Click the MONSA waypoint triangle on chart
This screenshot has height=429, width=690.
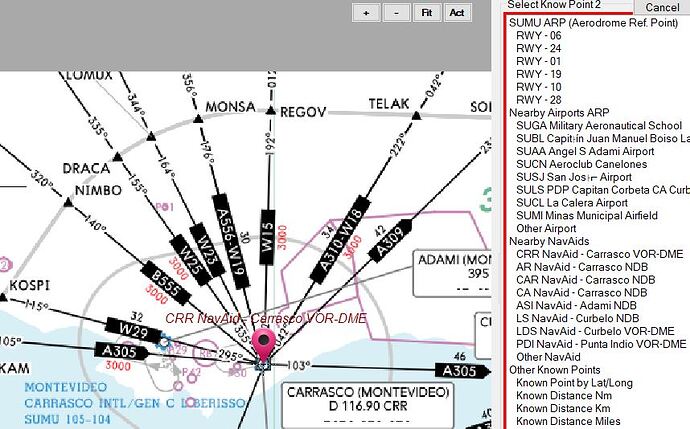[x=198, y=119]
